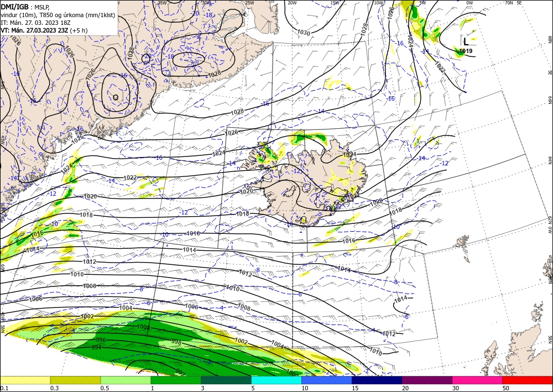The image size is (553, 392).
Task: Click the "10W" longitude label at top
Action: [x=378, y=3]
